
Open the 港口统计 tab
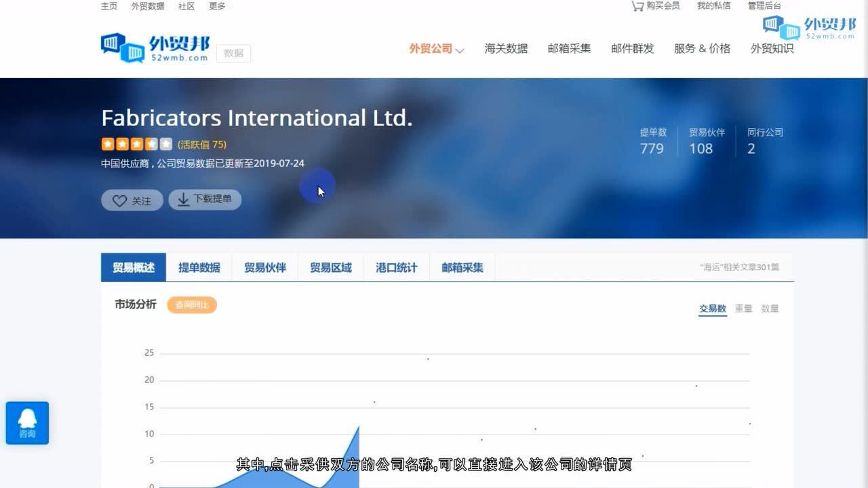[x=396, y=267]
